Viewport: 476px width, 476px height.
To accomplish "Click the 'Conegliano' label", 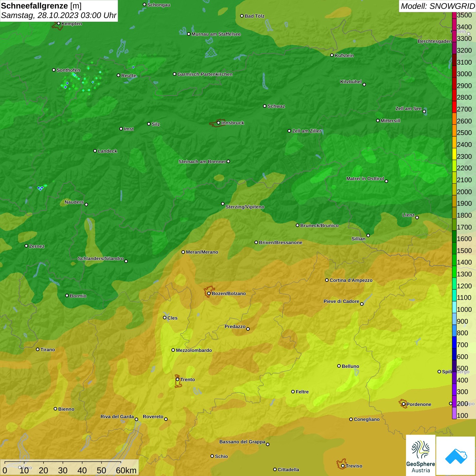I will pyautogui.click(x=367, y=419).
